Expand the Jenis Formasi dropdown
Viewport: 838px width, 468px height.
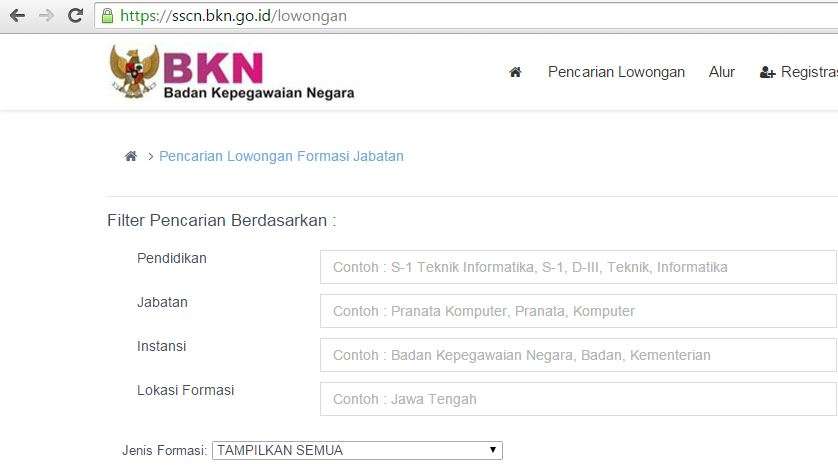(357, 450)
